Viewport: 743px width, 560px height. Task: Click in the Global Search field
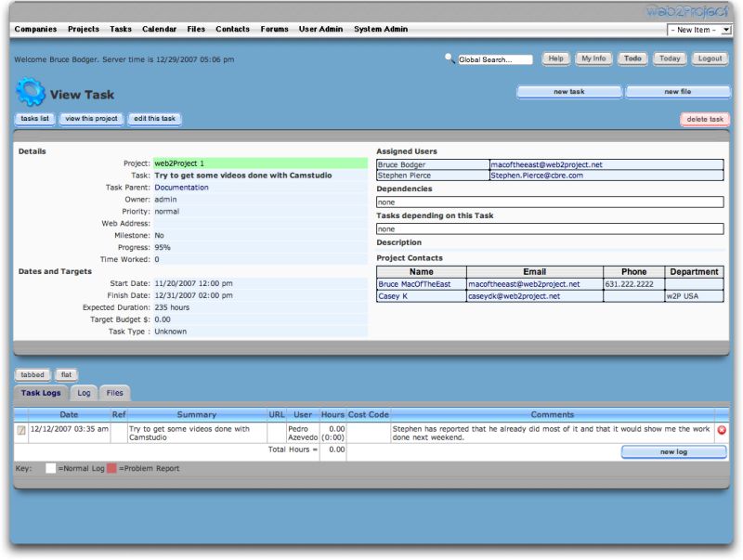pos(495,59)
